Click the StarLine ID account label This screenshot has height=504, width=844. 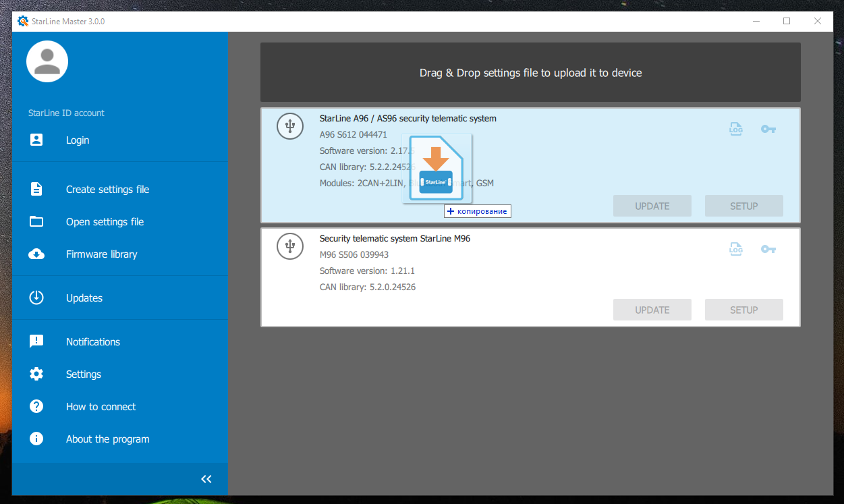[66, 113]
